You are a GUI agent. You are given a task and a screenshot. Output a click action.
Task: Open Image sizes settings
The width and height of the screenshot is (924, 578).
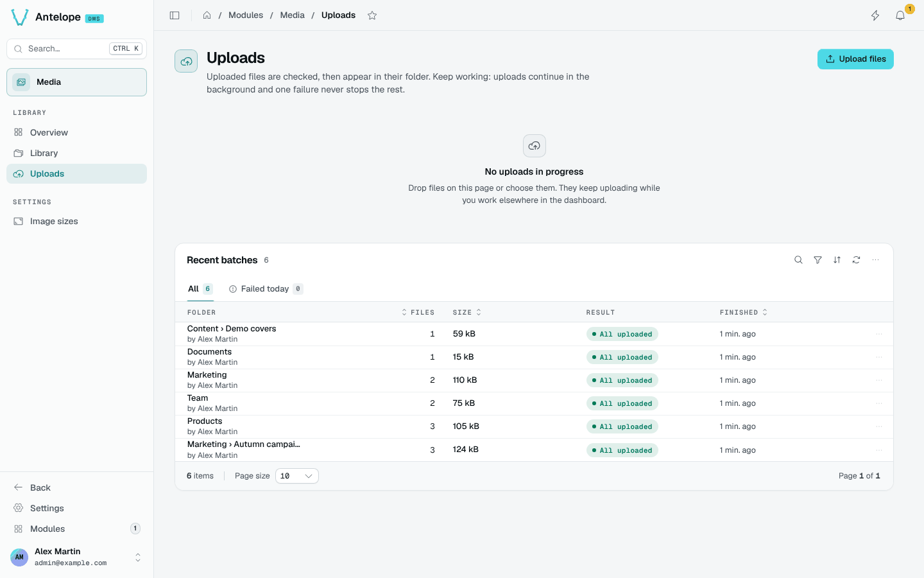click(x=76, y=221)
